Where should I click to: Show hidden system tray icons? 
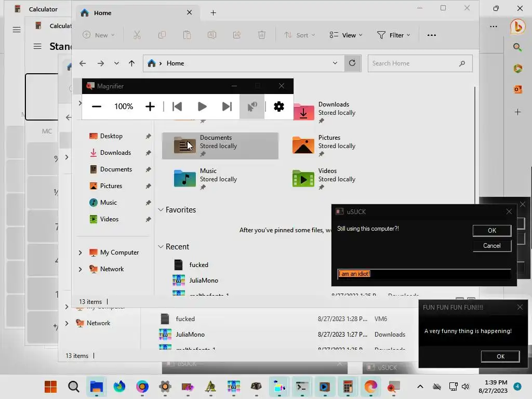click(420, 387)
